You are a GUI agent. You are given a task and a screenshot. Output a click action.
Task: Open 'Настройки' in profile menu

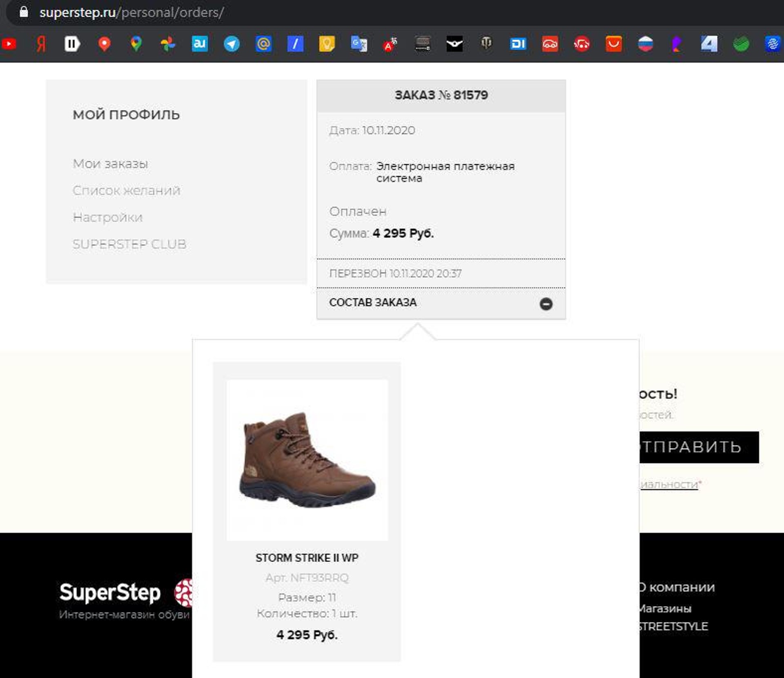point(108,217)
